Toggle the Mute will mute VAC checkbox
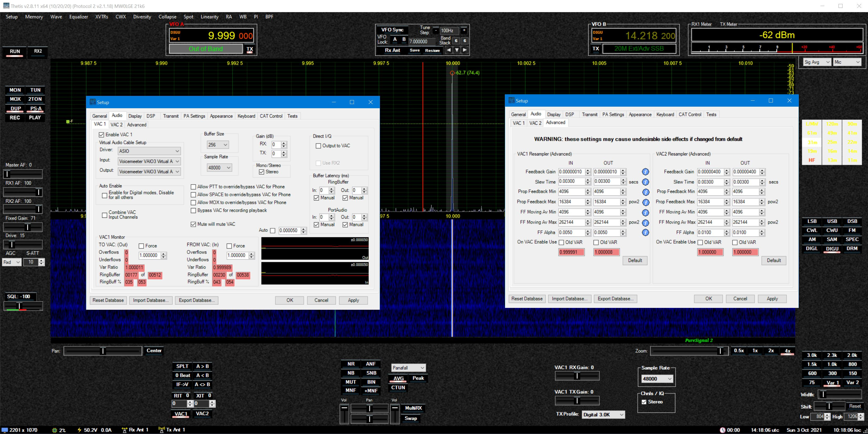Viewport: 868px width, 434px height. [x=194, y=224]
